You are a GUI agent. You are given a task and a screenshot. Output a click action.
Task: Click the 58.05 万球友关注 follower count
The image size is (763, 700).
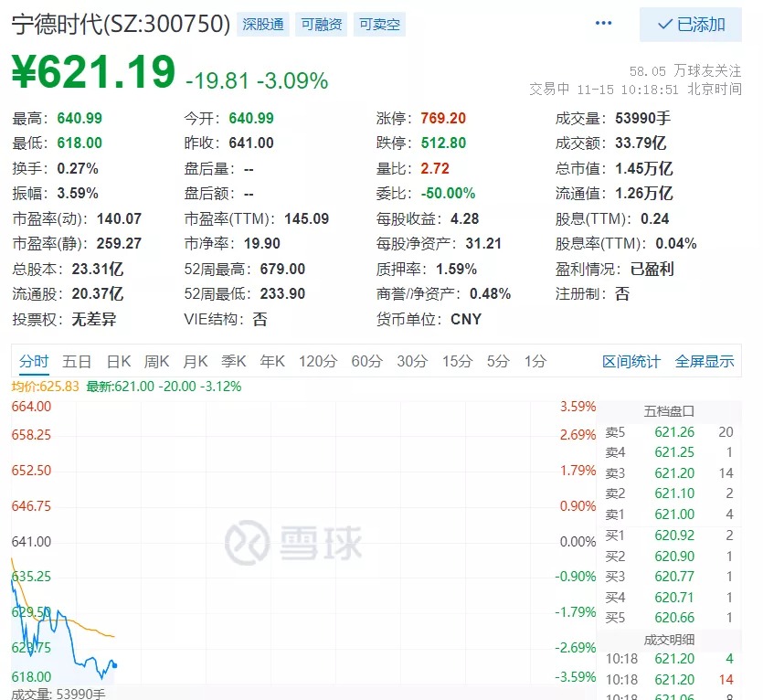coord(685,71)
